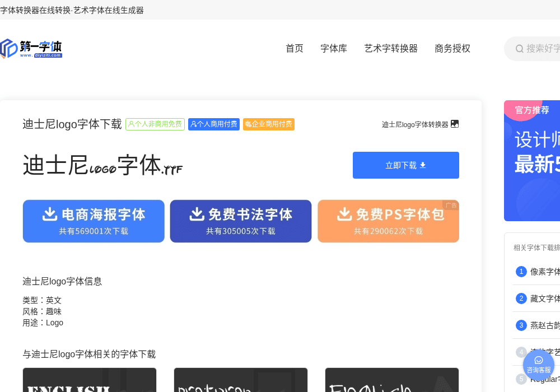560x392 pixels.
Task: Click the download icon in 免费PS字体包
Action: click(344, 214)
